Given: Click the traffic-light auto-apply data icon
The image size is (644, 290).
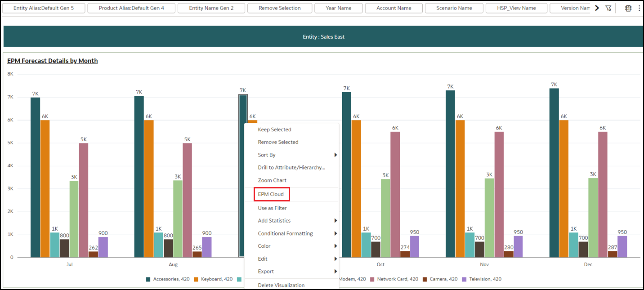Looking at the screenshot, I should point(628,8).
